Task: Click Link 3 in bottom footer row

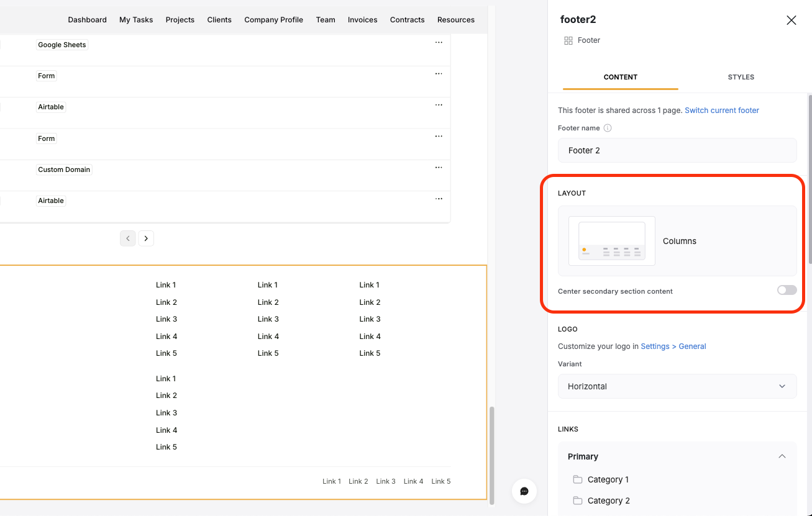Action: click(386, 481)
